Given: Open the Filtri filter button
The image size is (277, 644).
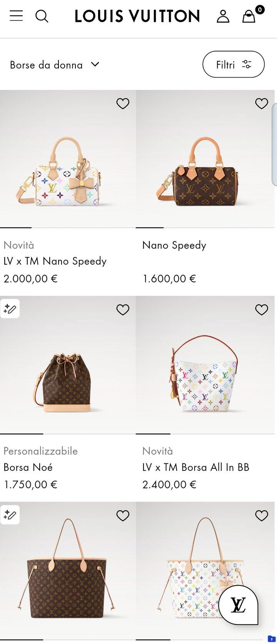Looking at the screenshot, I should tap(233, 65).
